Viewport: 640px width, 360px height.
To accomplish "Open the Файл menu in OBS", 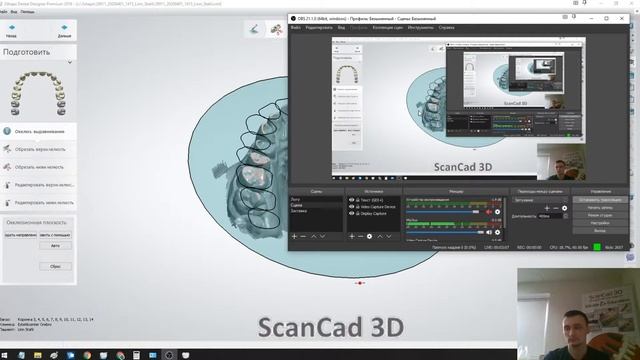I will pos(296,28).
